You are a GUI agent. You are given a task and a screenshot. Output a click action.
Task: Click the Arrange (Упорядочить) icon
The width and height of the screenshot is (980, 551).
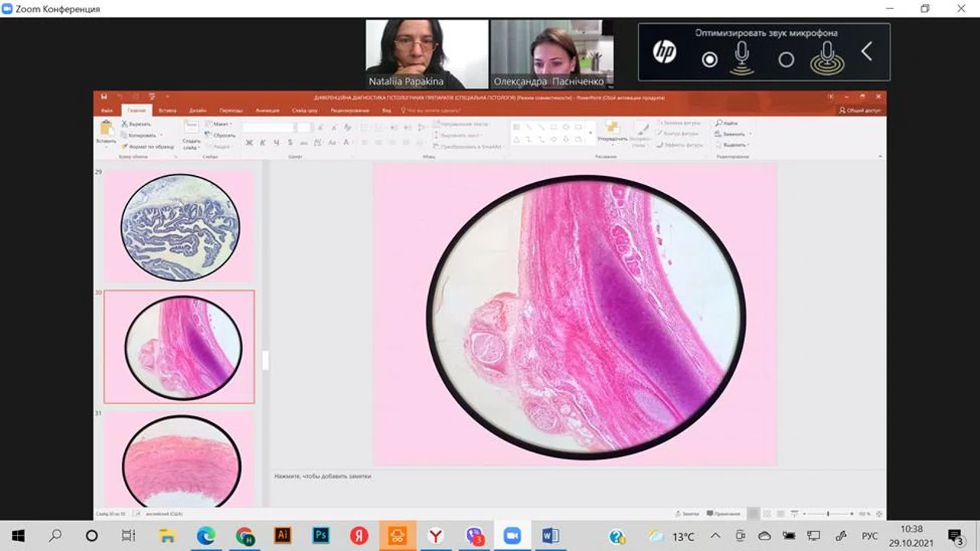pos(612,128)
